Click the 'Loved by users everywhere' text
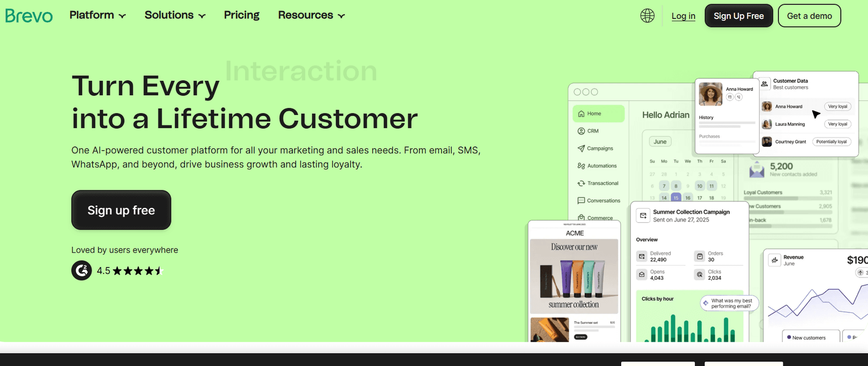Viewport: 868px width, 366px height. click(125, 250)
